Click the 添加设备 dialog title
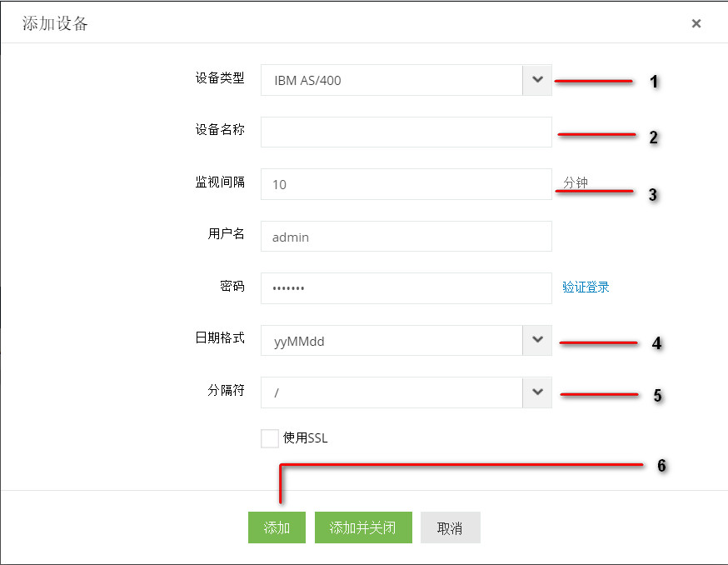 point(55,24)
